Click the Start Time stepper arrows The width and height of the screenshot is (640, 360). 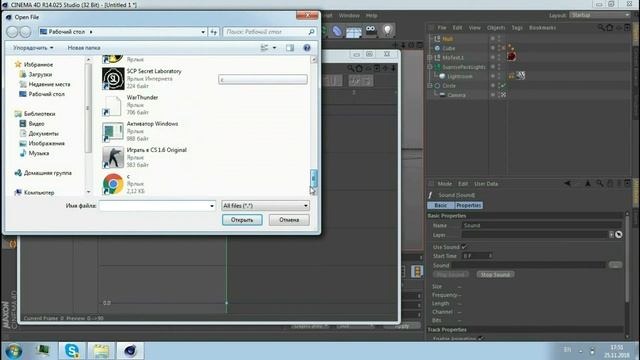click(490, 256)
